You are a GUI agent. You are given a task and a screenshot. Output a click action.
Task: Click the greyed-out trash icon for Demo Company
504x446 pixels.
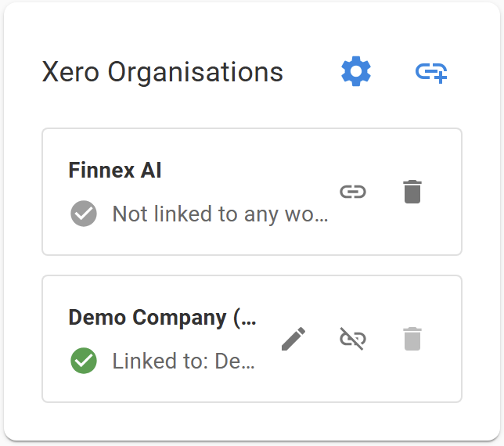(412, 339)
